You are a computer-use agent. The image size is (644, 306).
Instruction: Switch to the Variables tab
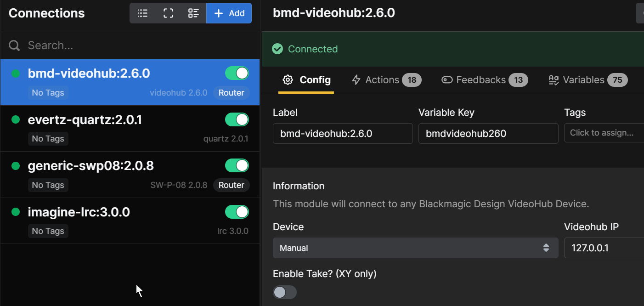pyautogui.click(x=588, y=80)
